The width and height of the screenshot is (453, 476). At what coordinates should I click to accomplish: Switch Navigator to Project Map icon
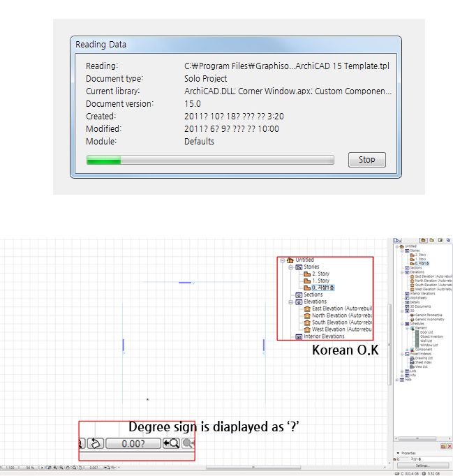(423, 240)
